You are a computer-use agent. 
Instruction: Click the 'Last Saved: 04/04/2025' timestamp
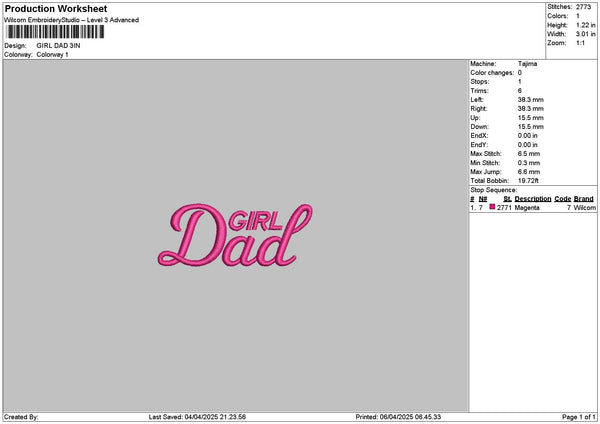click(x=197, y=417)
